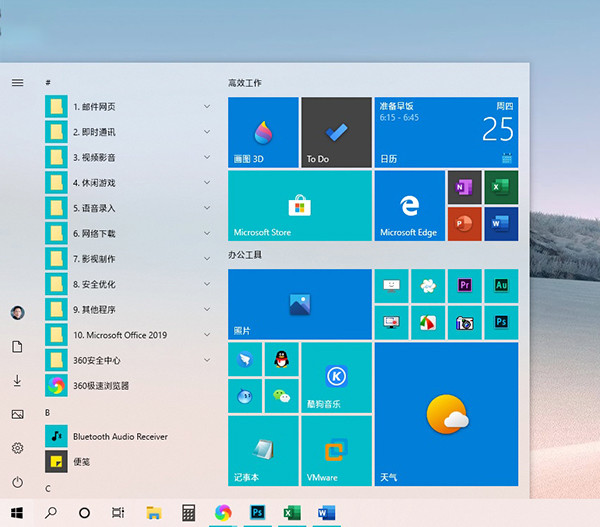Expand the start menu hamburger button

17,82
